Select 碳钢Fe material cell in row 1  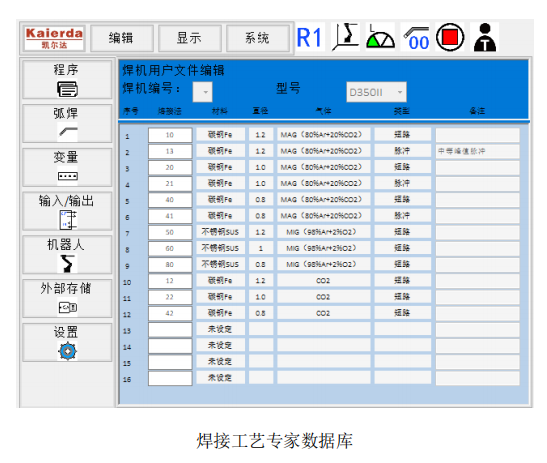pos(220,135)
